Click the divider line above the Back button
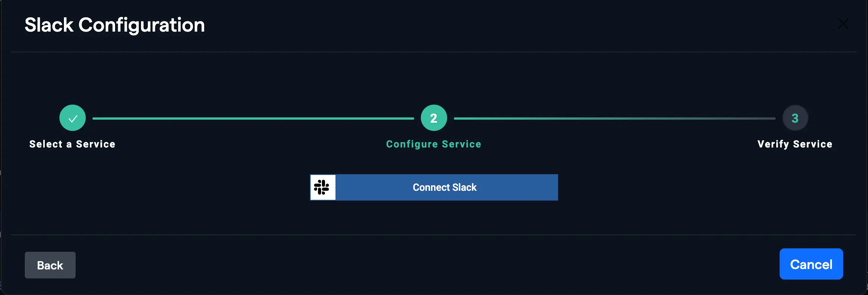Image resolution: width=868 pixels, height=295 pixels. [434, 235]
